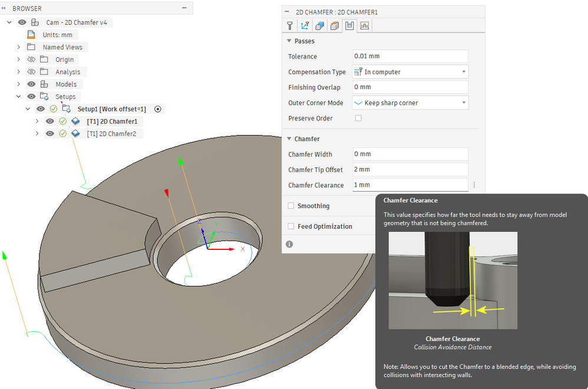Open the Heights tab icon

tap(335, 25)
